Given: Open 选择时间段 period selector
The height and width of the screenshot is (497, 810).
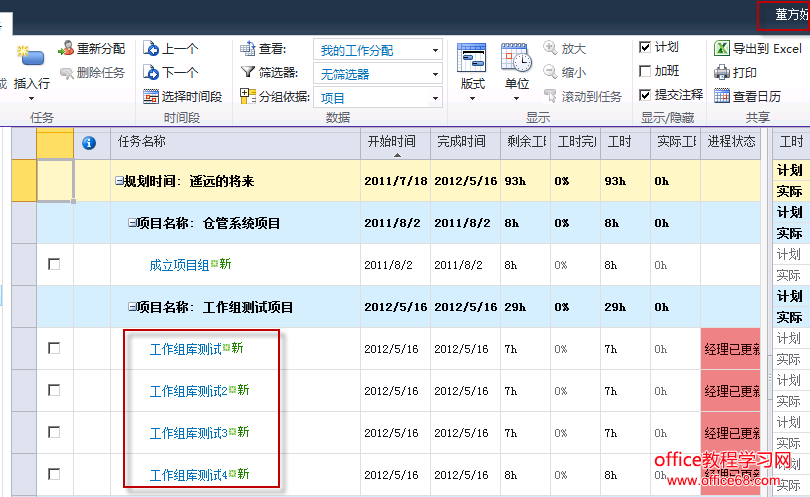Looking at the screenshot, I should point(151,96).
